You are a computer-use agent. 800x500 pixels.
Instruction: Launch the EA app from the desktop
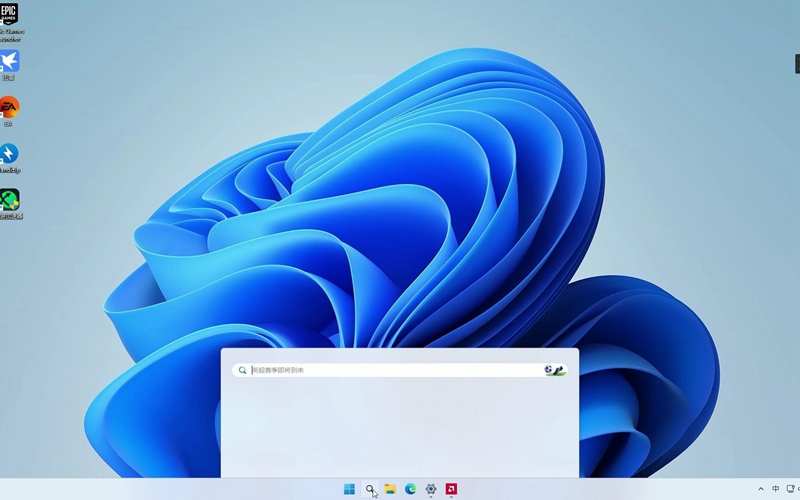9,107
